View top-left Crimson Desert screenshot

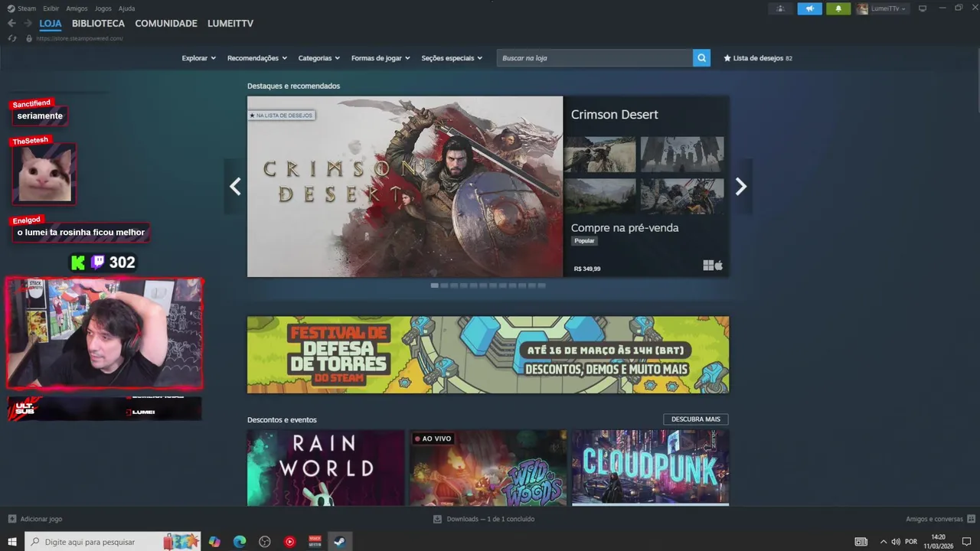[x=599, y=155]
